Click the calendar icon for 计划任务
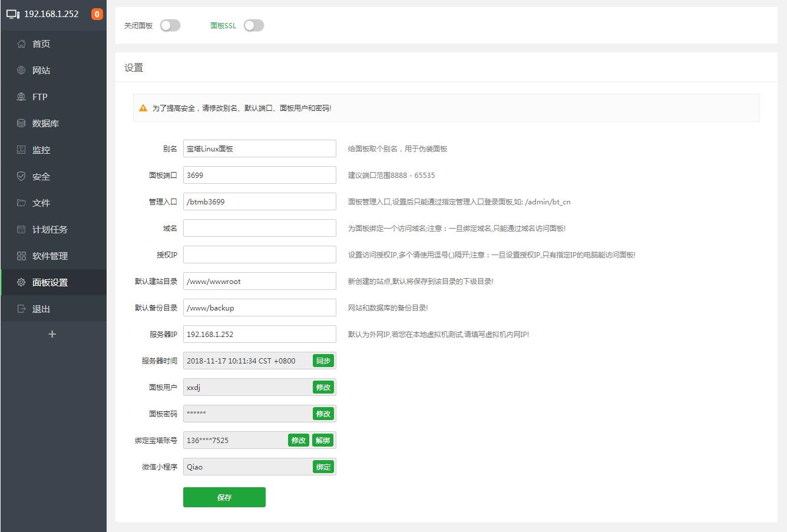 pyautogui.click(x=21, y=229)
